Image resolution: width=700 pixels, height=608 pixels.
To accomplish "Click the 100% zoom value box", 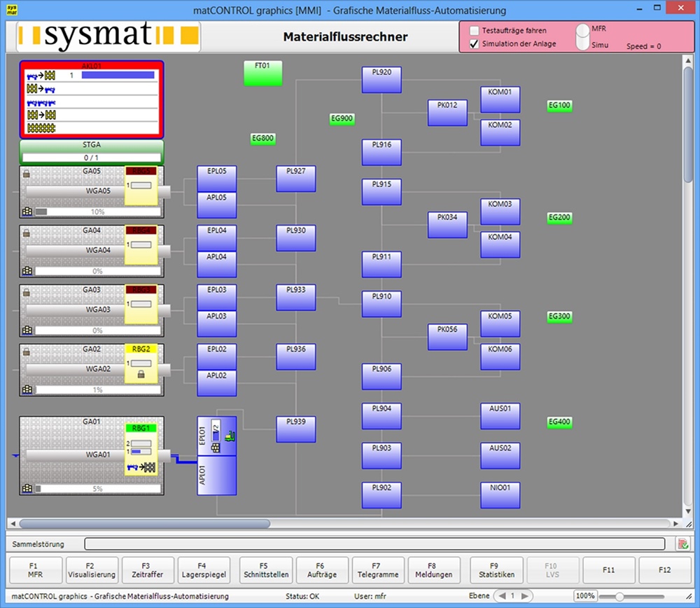I will [585, 596].
